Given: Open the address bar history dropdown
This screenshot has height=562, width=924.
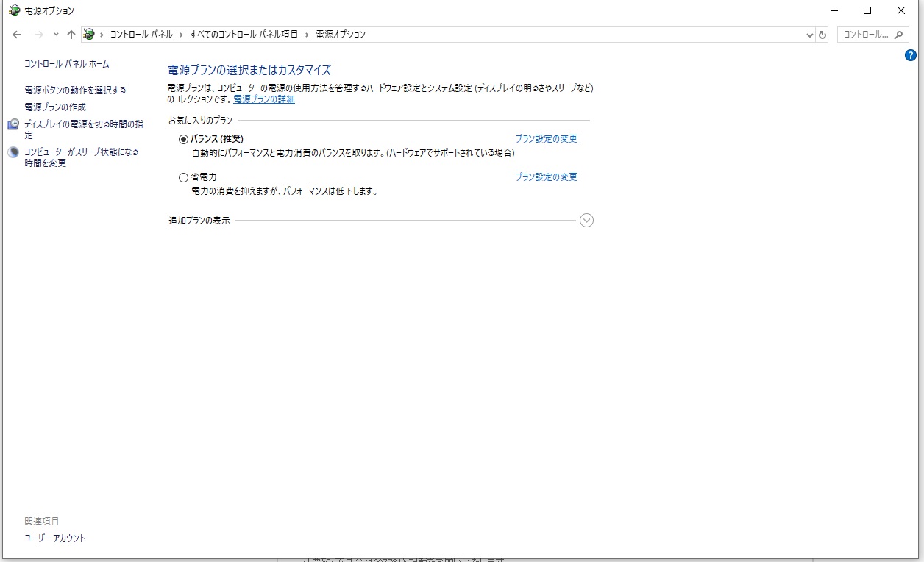Looking at the screenshot, I should coord(809,35).
